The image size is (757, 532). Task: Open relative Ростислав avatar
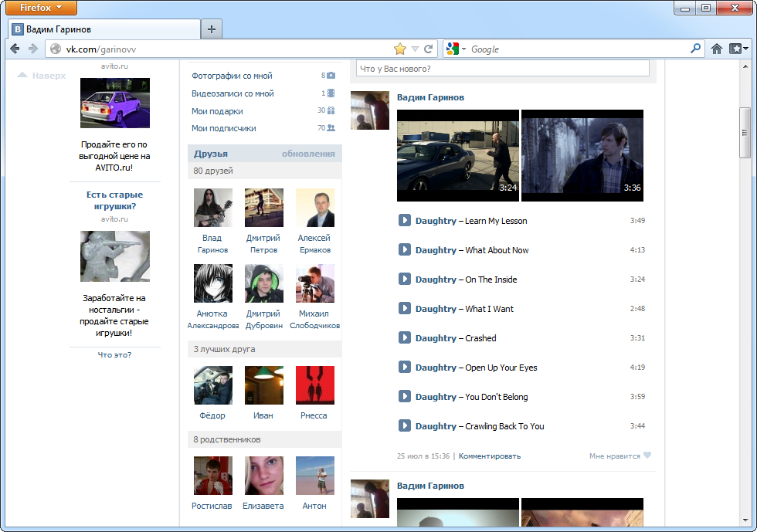tap(213, 476)
